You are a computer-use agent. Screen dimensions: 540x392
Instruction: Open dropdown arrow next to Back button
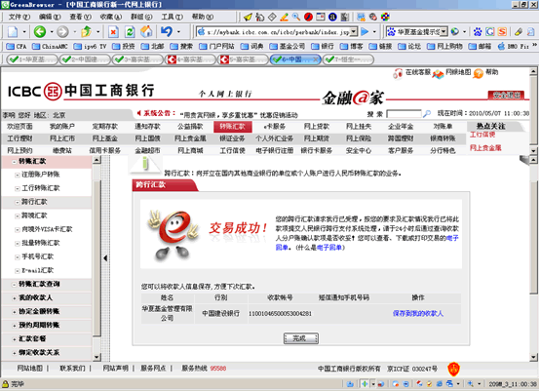tap(52, 32)
